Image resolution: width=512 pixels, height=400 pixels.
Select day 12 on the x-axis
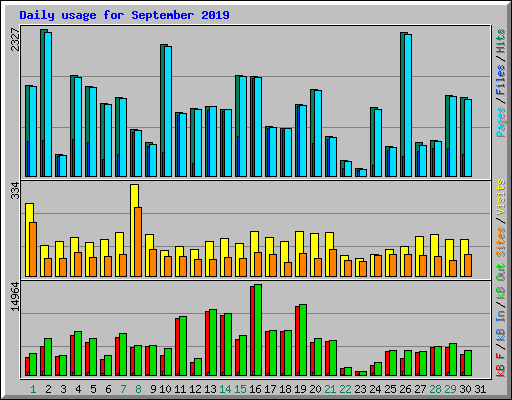195,389
